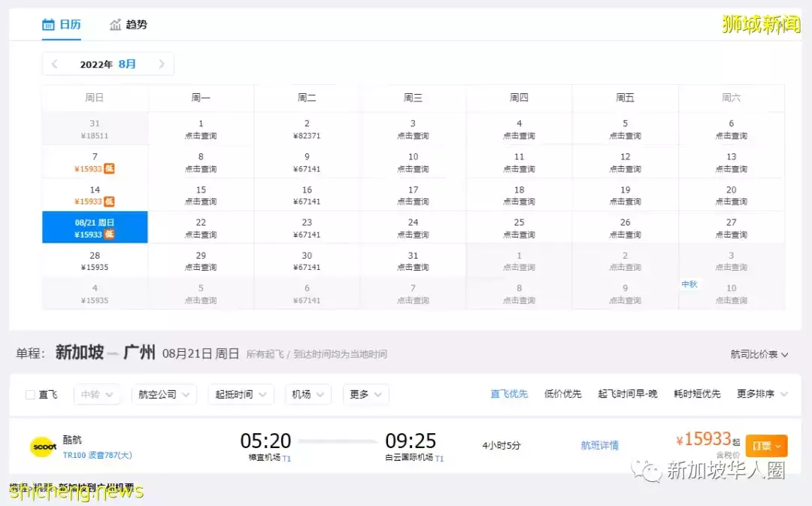Screen dimensions: 812x506
Task: Select 低价优先 price sorting
Action: 562,394
